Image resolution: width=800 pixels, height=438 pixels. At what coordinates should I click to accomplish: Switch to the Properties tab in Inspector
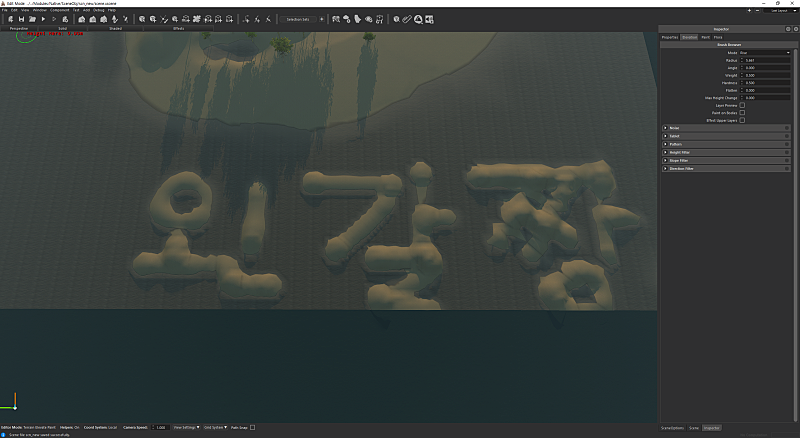pyautogui.click(x=670, y=37)
